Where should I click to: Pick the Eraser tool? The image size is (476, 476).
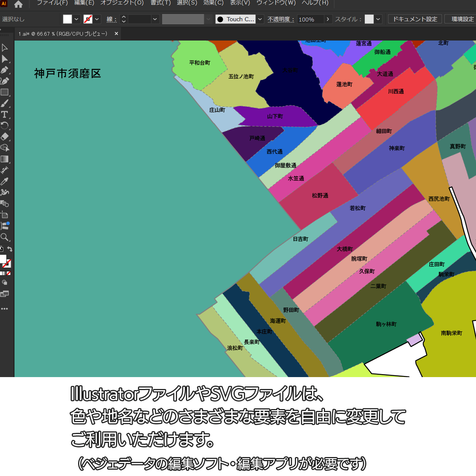point(5,137)
